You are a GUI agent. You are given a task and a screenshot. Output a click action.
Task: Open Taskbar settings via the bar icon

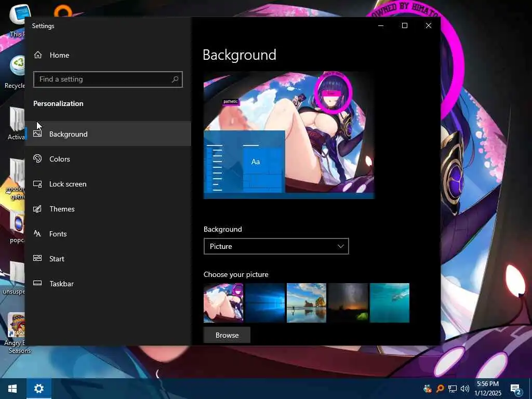tap(37, 283)
